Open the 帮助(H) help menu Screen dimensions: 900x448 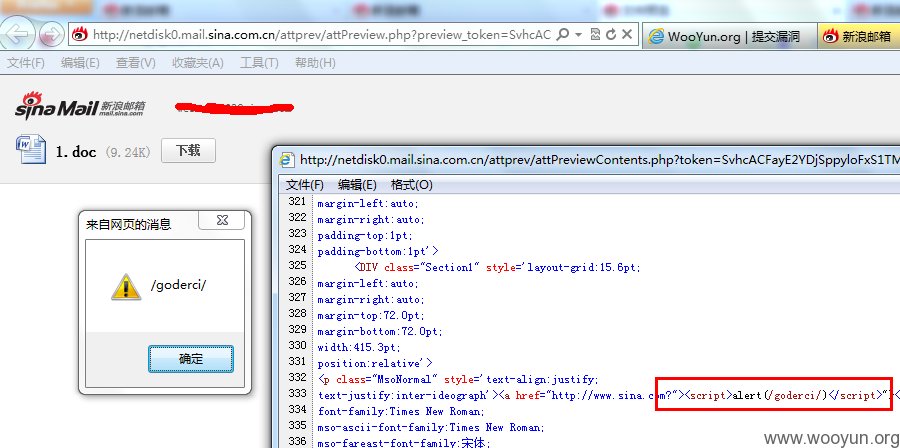[315, 63]
